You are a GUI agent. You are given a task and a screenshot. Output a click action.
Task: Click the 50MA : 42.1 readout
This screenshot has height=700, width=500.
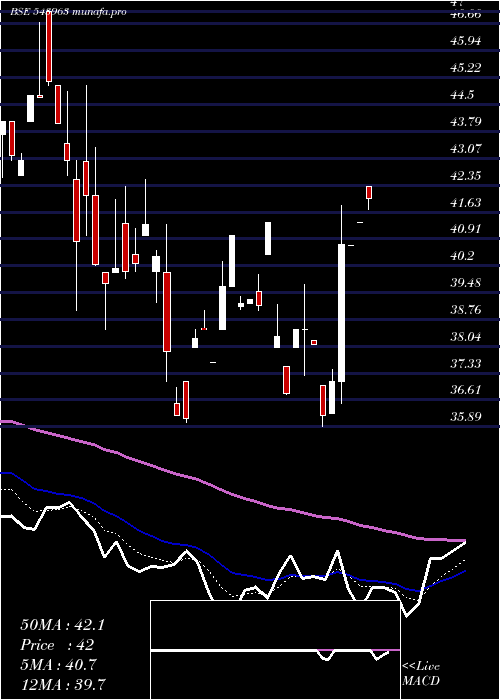62,625
